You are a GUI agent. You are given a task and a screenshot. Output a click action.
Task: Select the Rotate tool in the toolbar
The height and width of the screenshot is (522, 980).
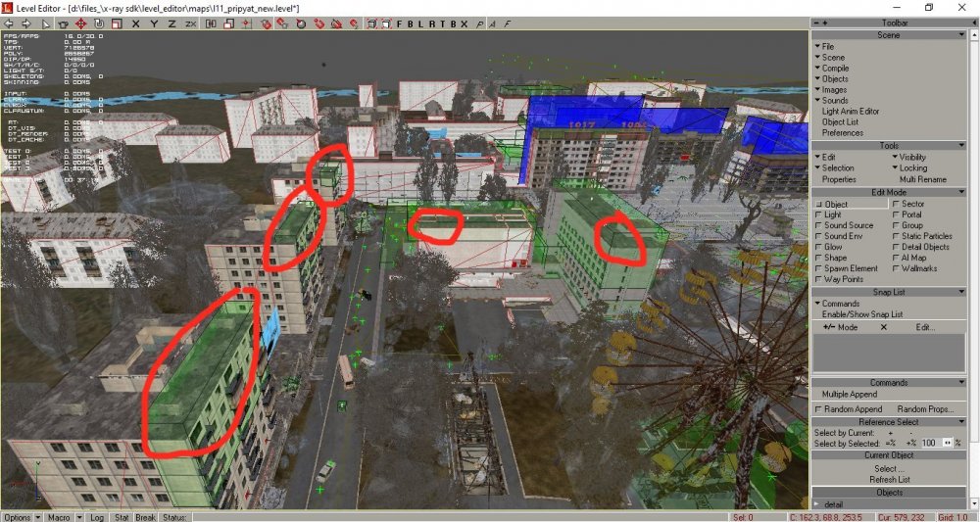[x=98, y=24]
